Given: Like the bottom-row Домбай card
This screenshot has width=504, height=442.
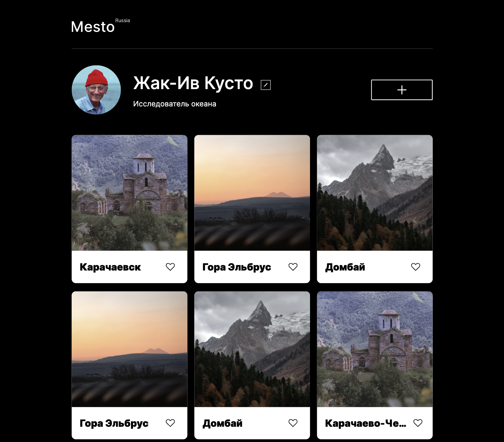Looking at the screenshot, I should coord(293,423).
